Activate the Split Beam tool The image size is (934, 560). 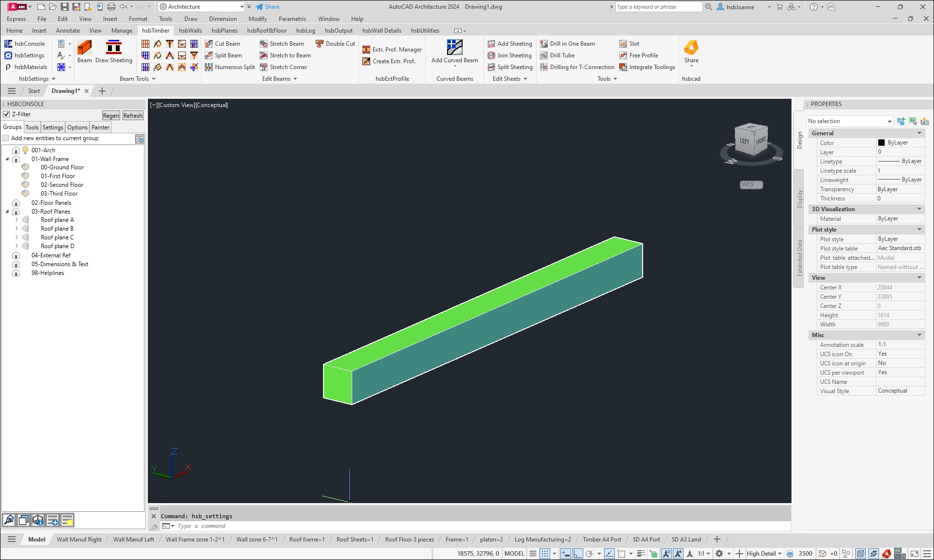(224, 55)
